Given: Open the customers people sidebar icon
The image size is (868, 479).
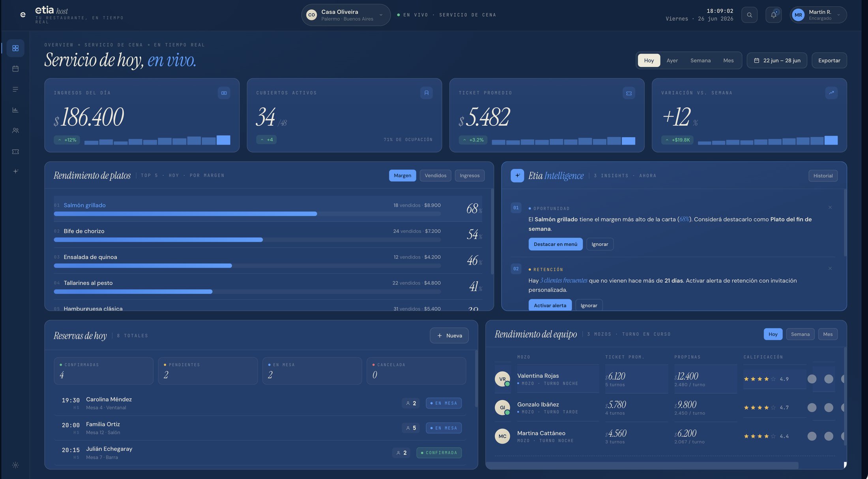Looking at the screenshot, I should click(x=15, y=130).
